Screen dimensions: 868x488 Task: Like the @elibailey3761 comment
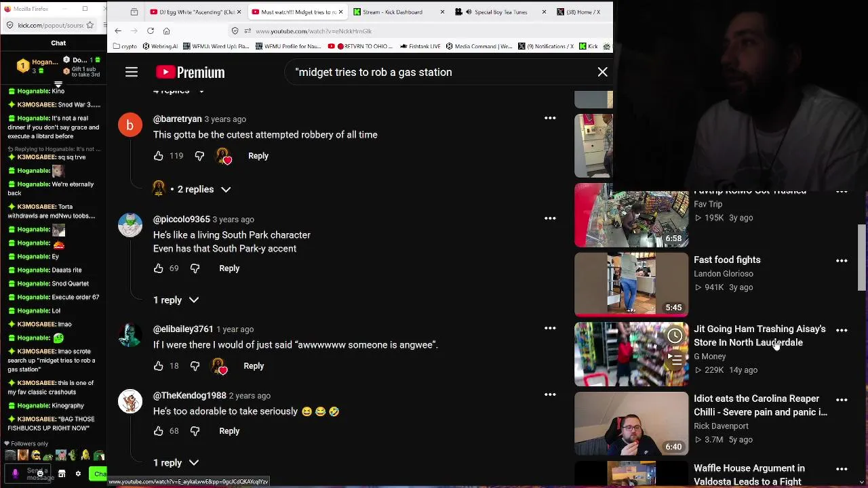tap(158, 366)
